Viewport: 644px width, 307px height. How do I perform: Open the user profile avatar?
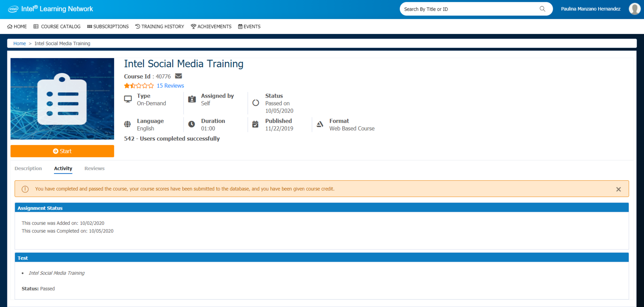click(634, 9)
